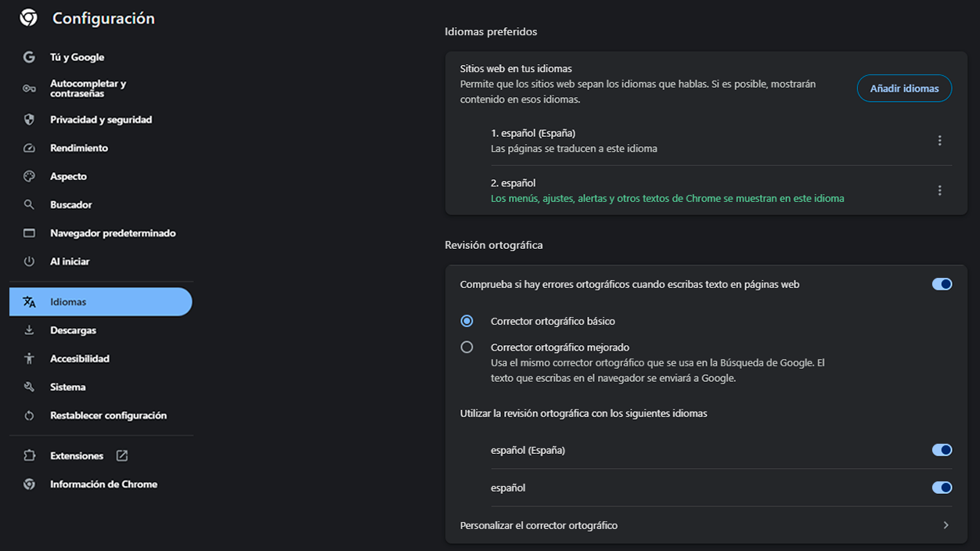The image size is (980, 551).
Task: Open Extensiones in a new tab
Action: coord(121,455)
